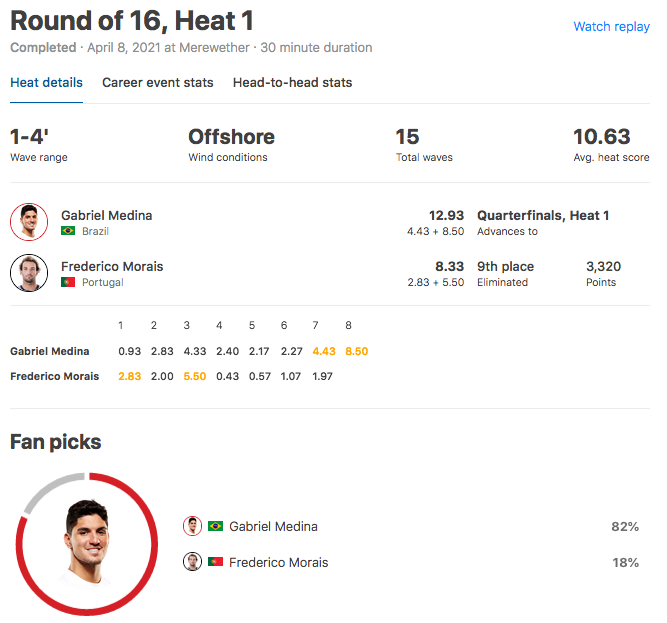Image resolution: width=667 pixels, height=623 pixels.
Task: Click Portugal flag under Frederico Morais's name
Action: (x=68, y=282)
